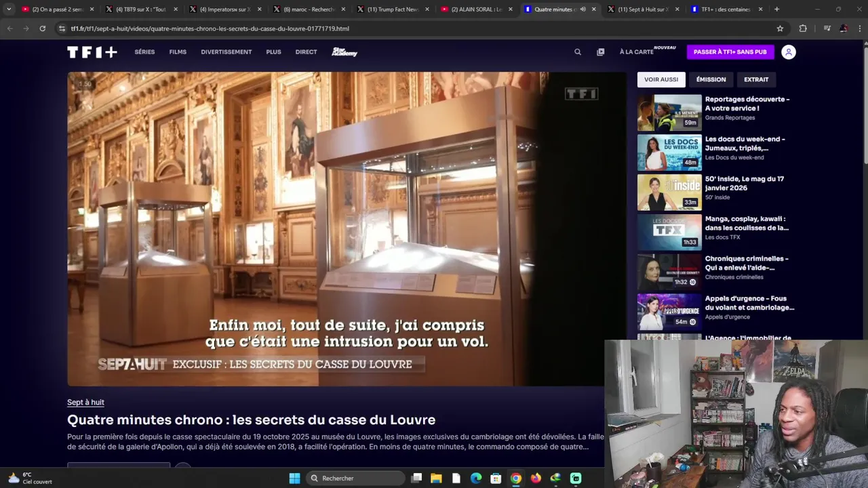This screenshot has height=488, width=868.
Task: Click the Star Academy logo
Action: 344,52
